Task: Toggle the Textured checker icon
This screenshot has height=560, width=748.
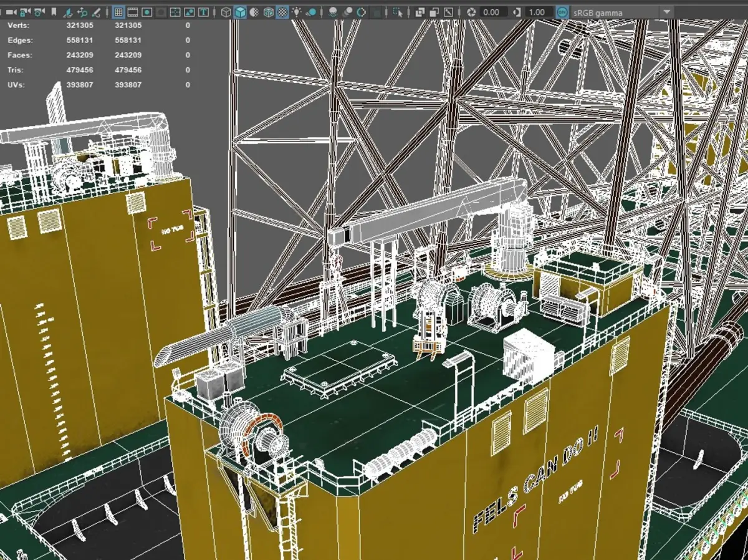Action: tap(282, 12)
